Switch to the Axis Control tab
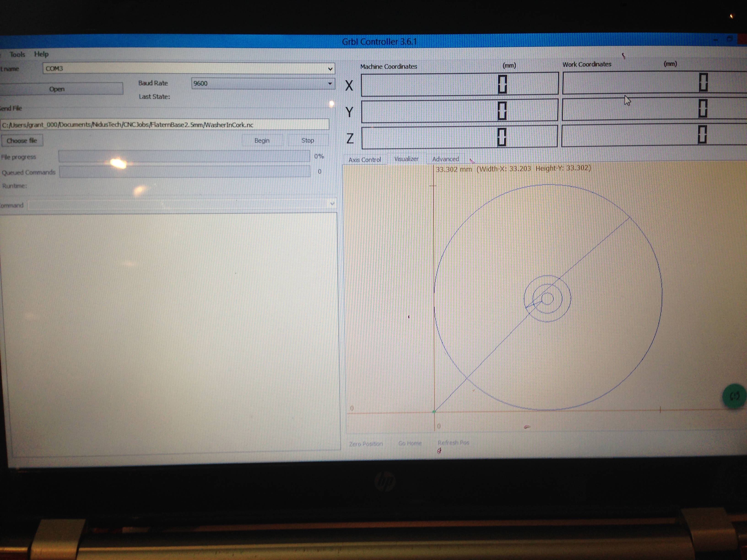The height and width of the screenshot is (560, 747). tap(365, 159)
